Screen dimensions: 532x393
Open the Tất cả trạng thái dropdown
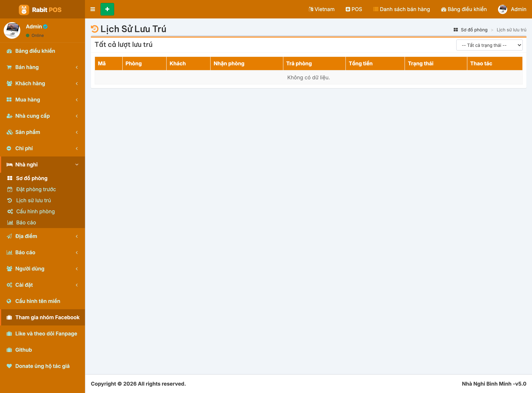pos(489,45)
